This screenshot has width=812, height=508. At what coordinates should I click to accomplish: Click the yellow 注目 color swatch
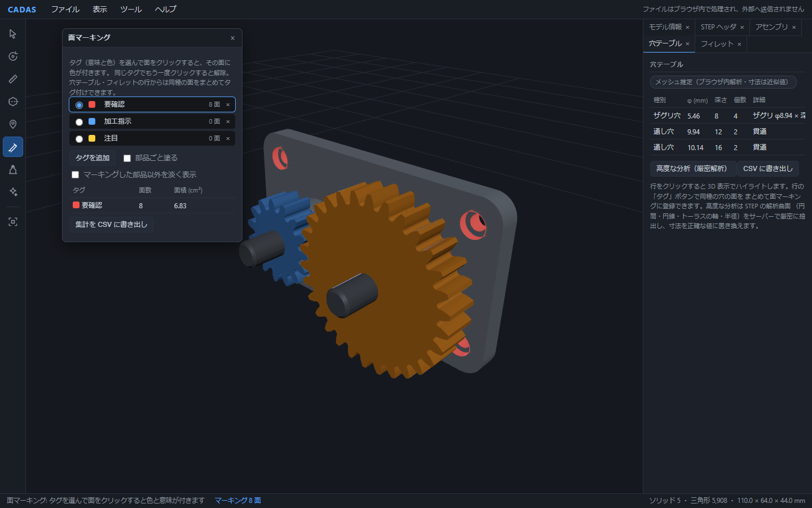(x=92, y=138)
